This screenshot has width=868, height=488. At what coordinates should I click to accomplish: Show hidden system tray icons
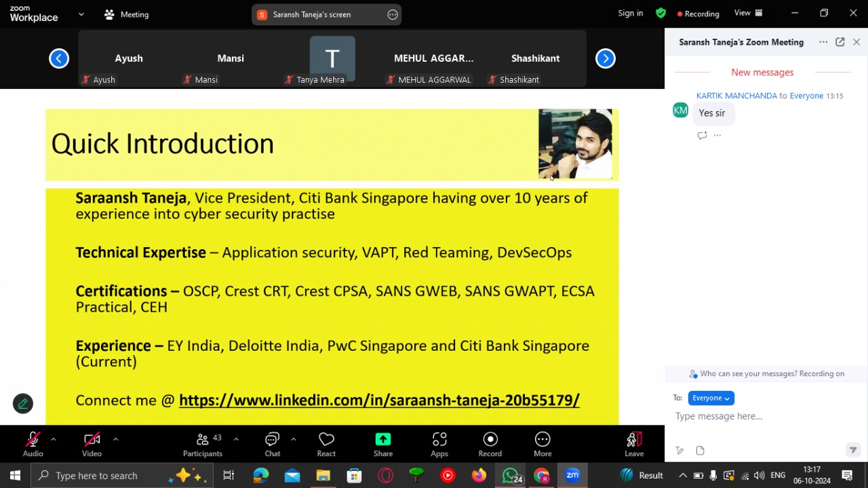tap(683, 475)
